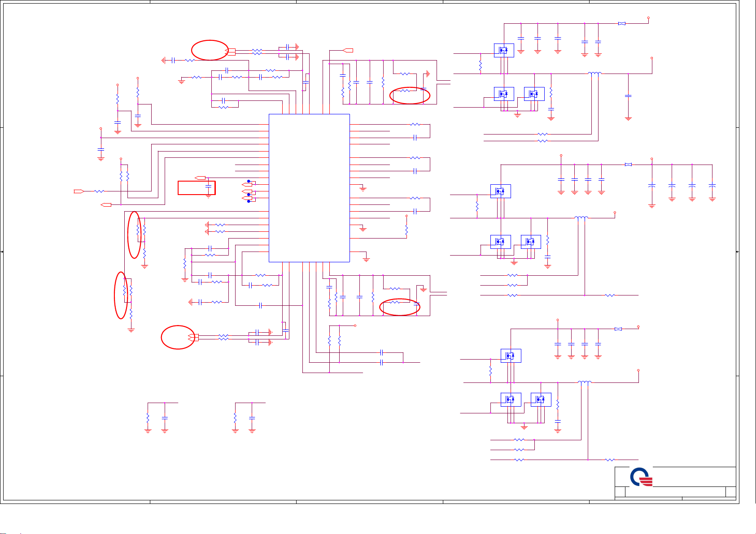
Task: Click the large blue IC rectangle in the center
Action: click(309, 187)
